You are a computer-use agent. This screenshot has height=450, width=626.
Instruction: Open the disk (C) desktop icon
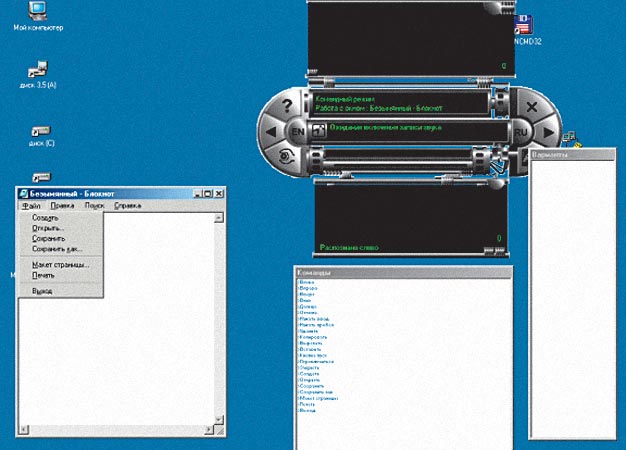[41, 130]
